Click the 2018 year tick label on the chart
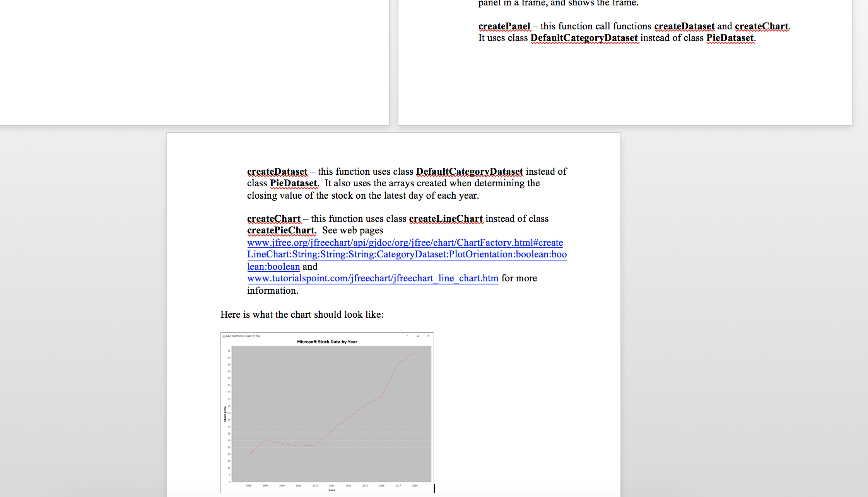This screenshot has width=868, height=497. tap(415, 485)
